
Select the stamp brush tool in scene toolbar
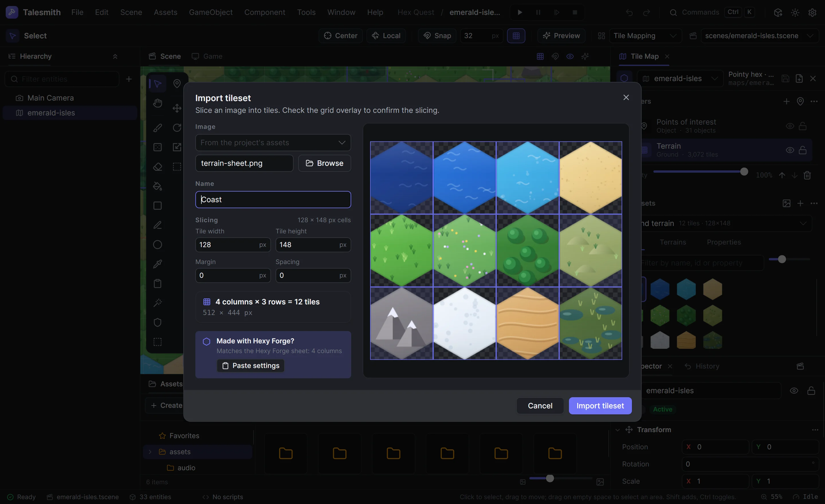[x=157, y=128]
